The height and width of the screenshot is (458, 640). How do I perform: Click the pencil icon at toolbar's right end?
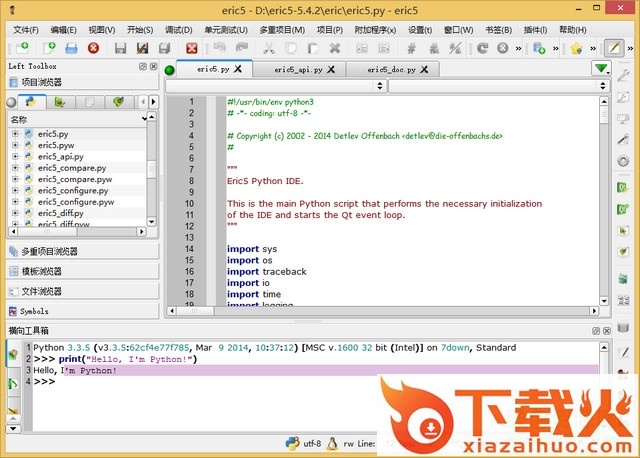614,48
